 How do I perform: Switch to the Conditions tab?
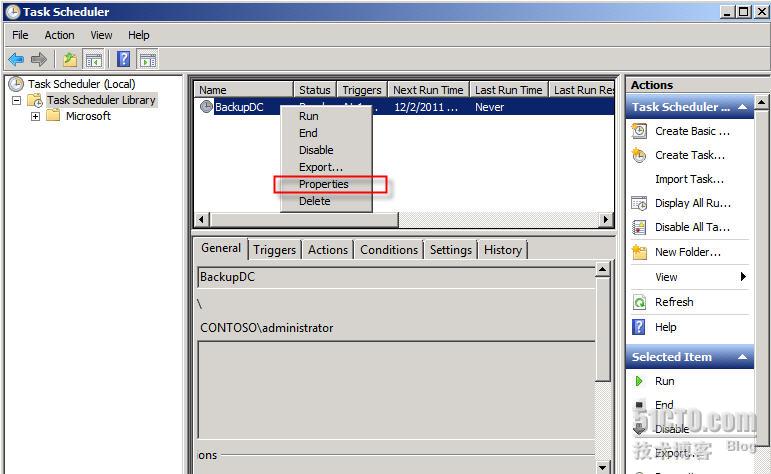389,250
